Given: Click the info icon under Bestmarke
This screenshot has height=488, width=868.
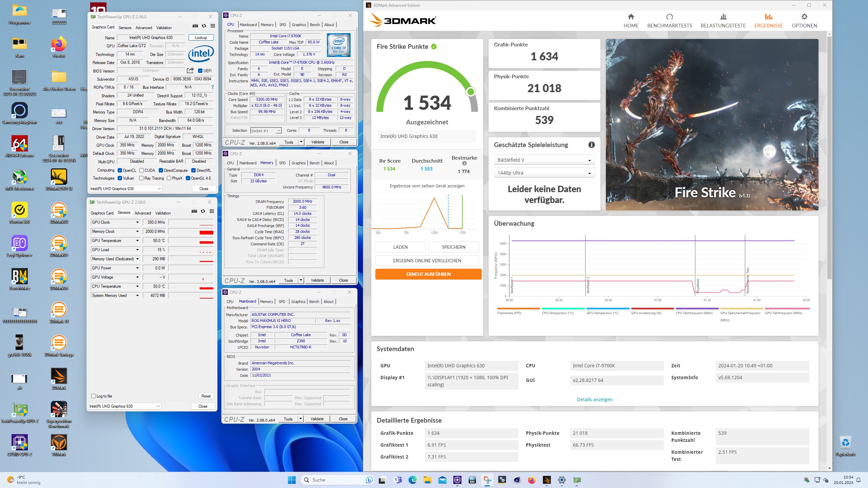Looking at the screenshot, I should point(464,163).
